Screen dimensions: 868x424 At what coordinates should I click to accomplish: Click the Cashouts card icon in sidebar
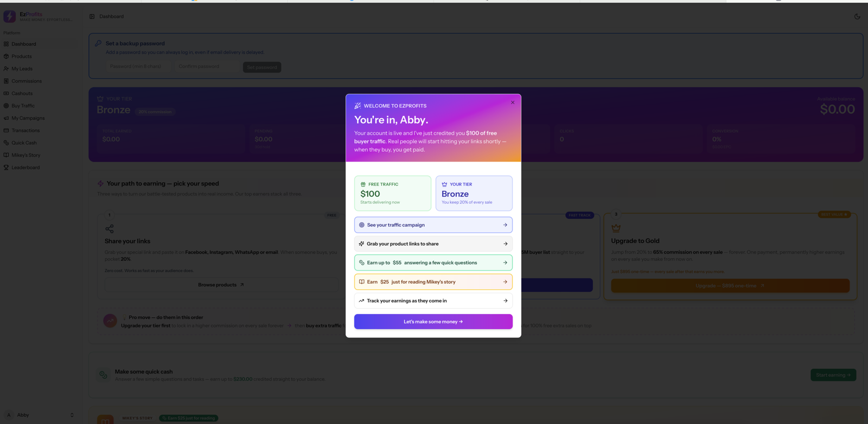click(6, 93)
